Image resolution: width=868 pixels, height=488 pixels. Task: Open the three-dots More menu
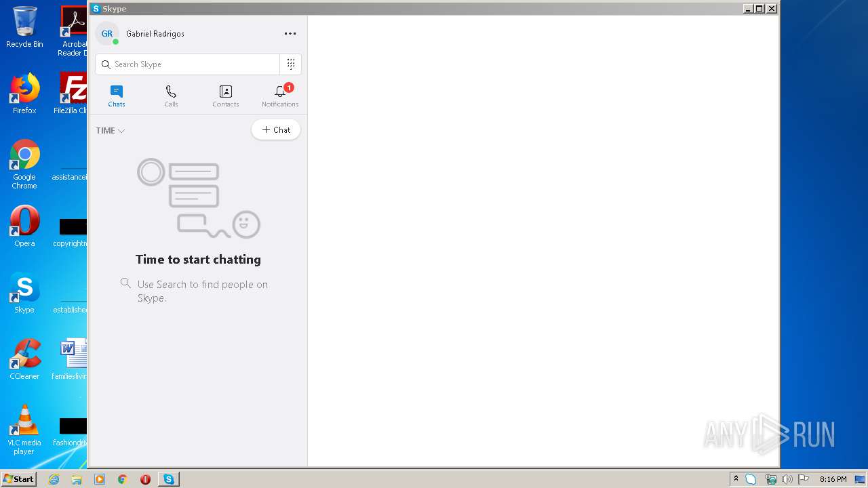[x=290, y=34]
